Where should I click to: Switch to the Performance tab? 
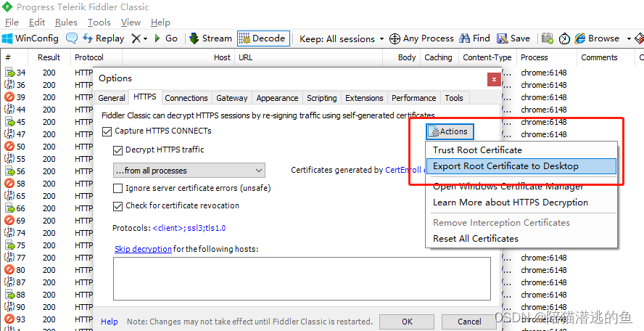413,98
